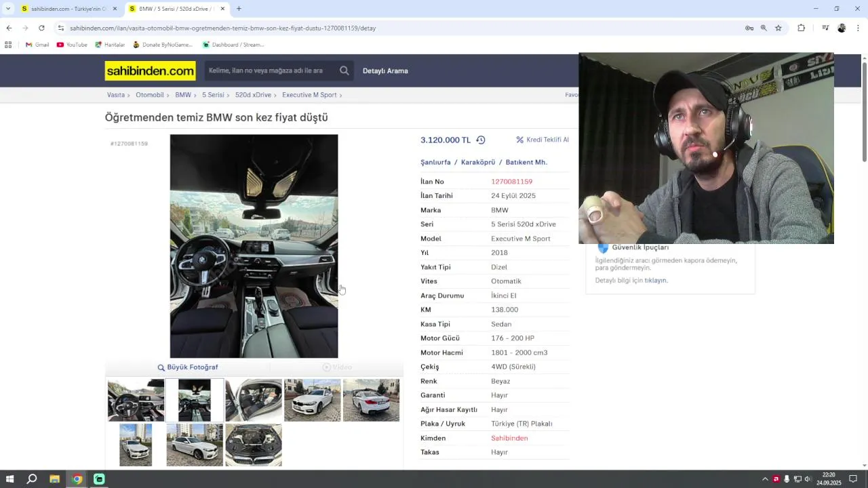Open the YouTube bookmark
The image size is (868, 488).
[72, 45]
